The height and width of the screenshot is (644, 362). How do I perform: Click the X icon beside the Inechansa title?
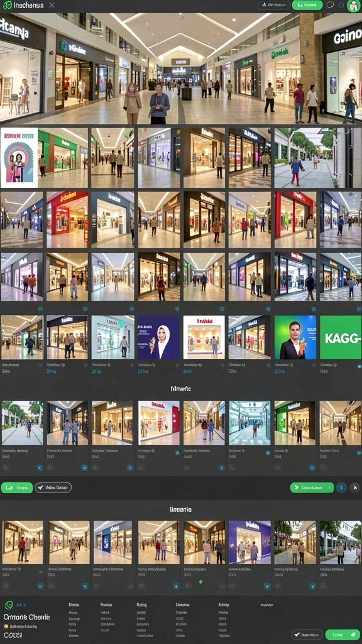[x=52, y=5]
